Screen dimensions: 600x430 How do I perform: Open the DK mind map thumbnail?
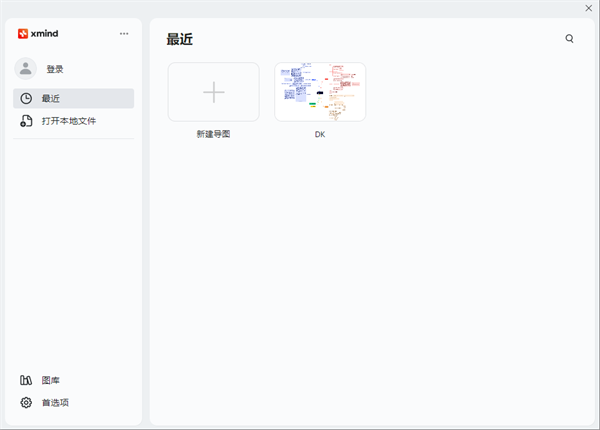coord(320,92)
